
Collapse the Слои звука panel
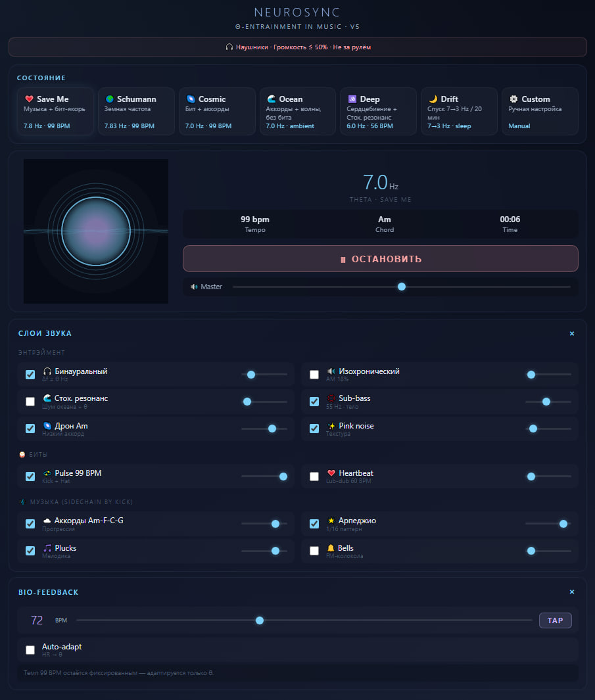[x=572, y=333]
